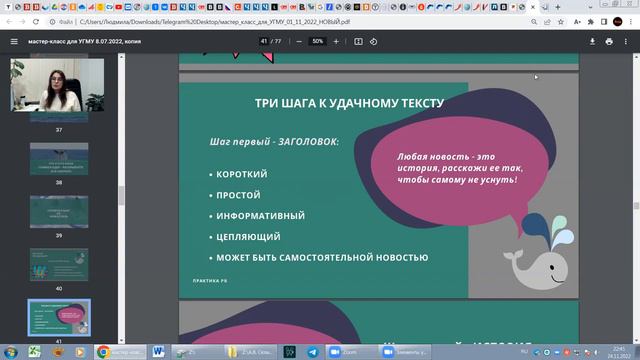Switch to the Zoom taskbar window
640x360 pixels.
pos(351,352)
